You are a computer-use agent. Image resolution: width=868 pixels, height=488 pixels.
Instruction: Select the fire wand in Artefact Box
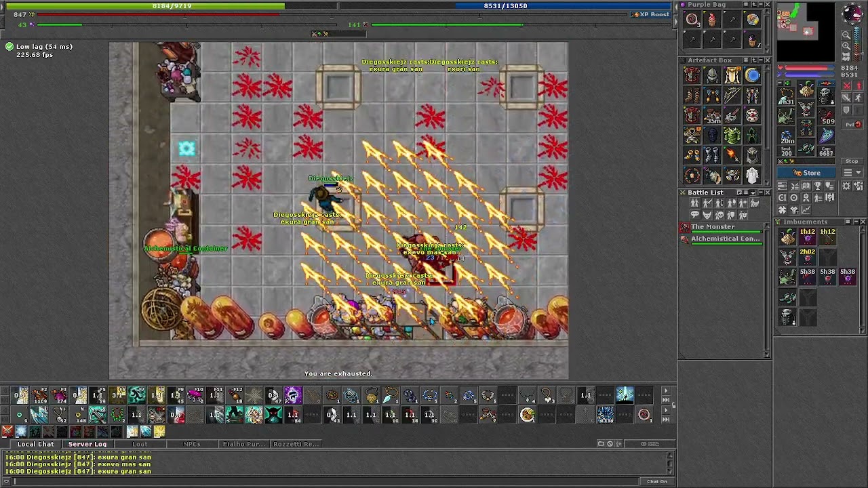pyautogui.click(x=732, y=155)
